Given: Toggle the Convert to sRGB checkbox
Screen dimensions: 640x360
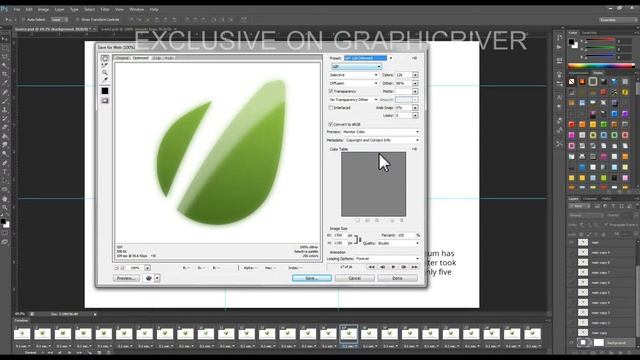Looking at the screenshot, I should 331,124.
